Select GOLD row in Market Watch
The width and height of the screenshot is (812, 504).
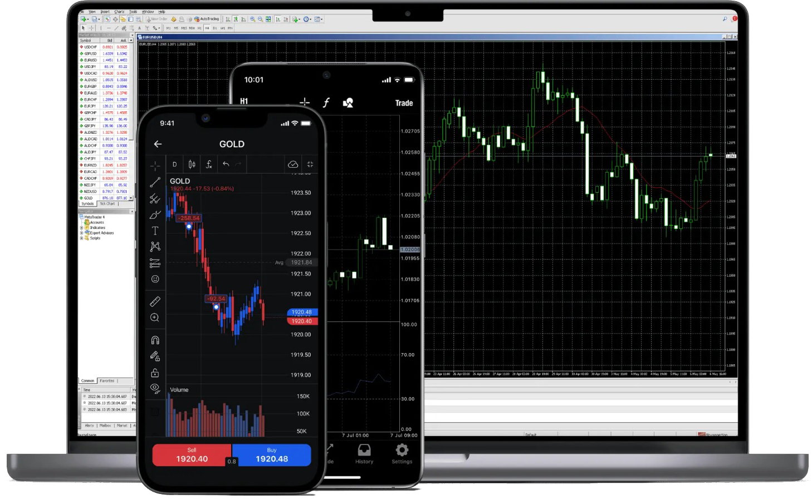104,198
